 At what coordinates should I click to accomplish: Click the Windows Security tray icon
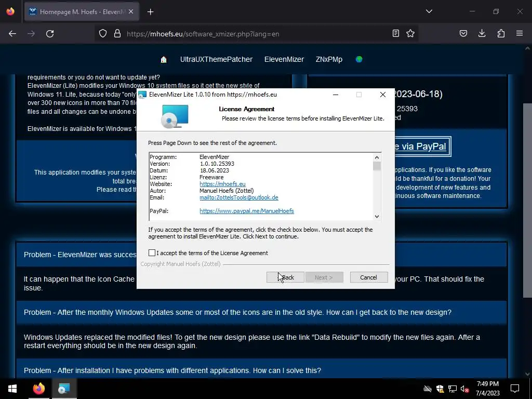click(440, 389)
